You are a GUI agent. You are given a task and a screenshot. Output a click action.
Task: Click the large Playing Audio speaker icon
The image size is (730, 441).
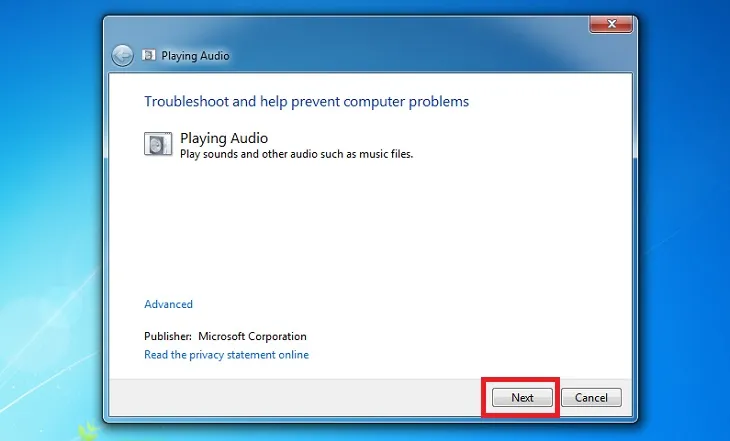[x=157, y=144]
